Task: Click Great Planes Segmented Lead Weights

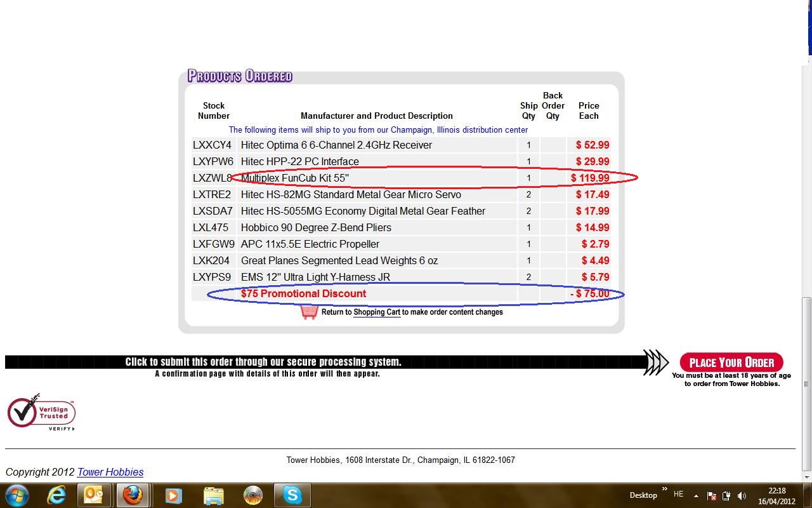Action: tap(339, 260)
